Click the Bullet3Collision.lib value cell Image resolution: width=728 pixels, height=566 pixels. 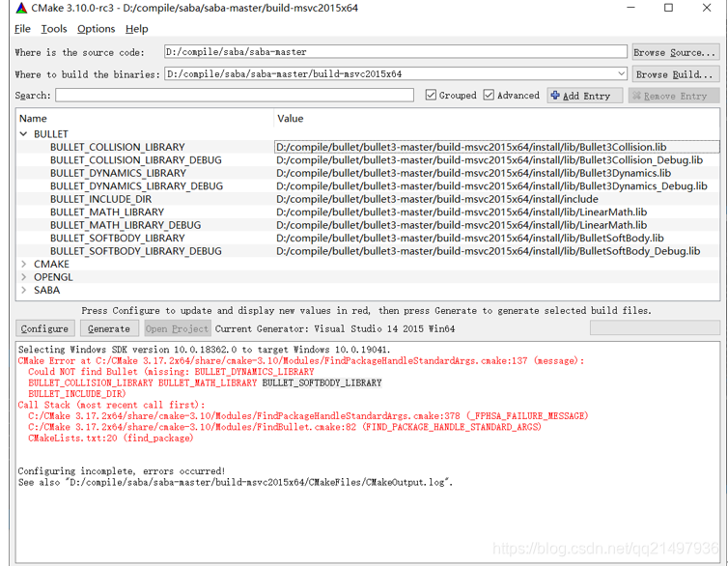(x=497, y=147)
